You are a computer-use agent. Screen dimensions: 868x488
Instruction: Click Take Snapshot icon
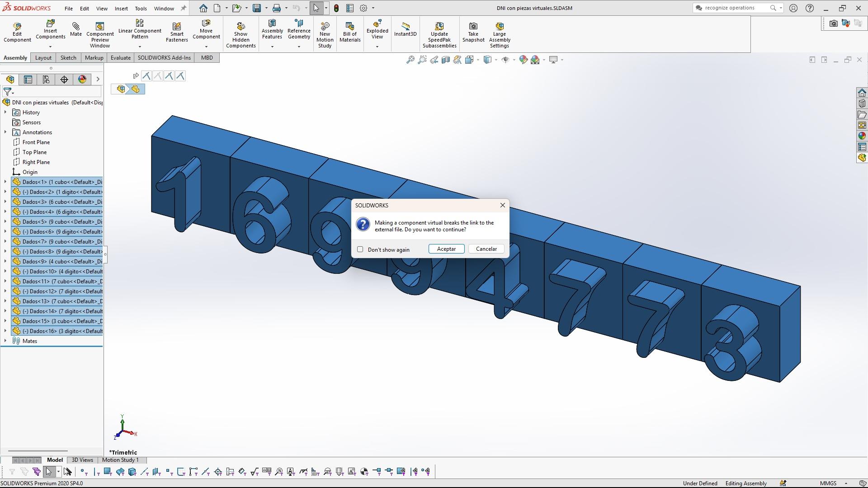pos(473,26)
